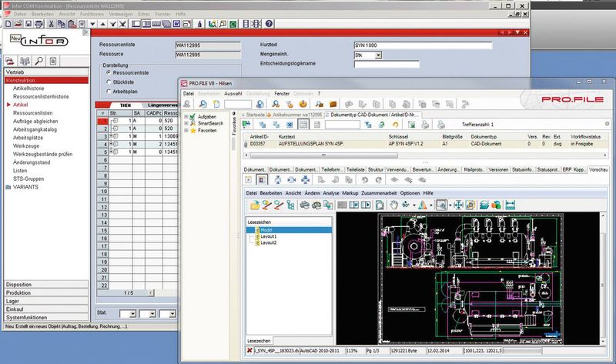Expand the SmartSearch tree node
616x364 pixels.
pyautogui.click(x=186, y=123)
